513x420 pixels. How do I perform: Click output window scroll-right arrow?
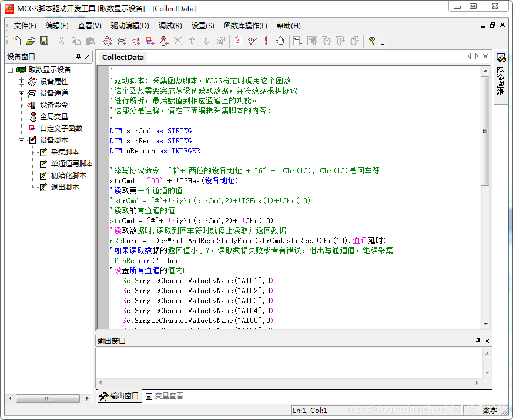pyautogui.click(x=477, y=382)
